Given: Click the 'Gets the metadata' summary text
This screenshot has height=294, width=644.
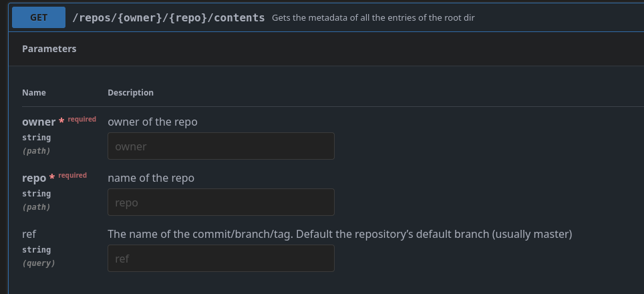Looking at the screenshot, I should tap(373, 18).
